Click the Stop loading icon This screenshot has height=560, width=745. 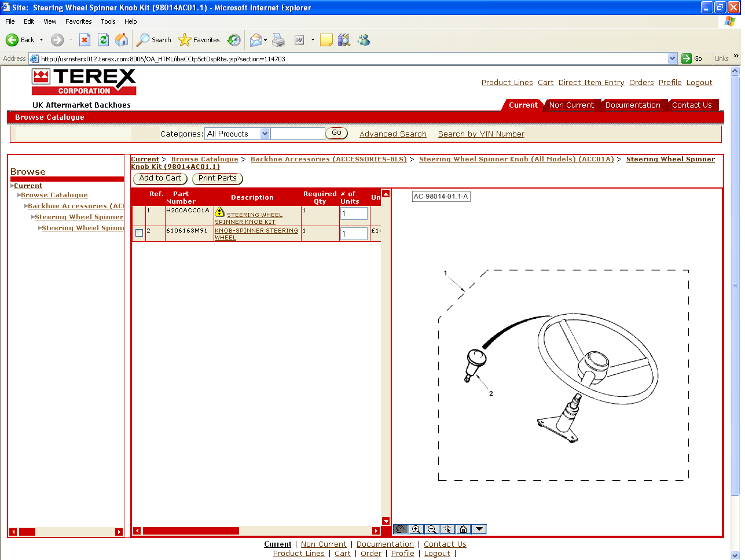click(85, 40)
